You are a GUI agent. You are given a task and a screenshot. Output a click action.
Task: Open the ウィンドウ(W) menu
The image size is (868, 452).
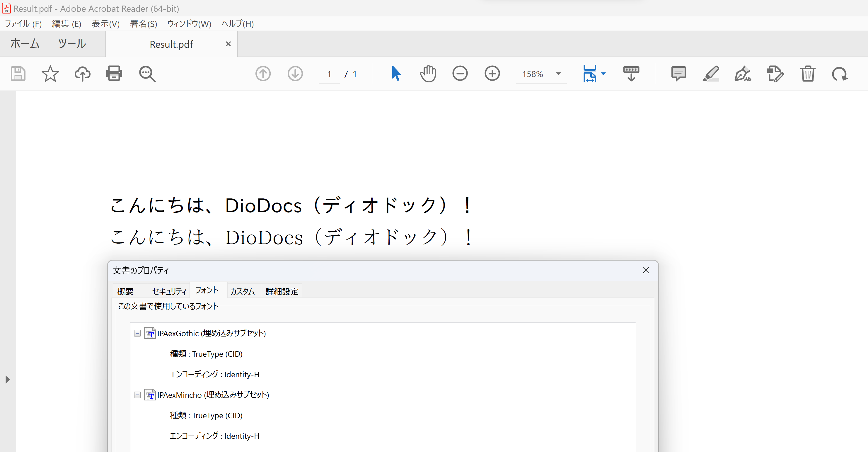point(189,24)
